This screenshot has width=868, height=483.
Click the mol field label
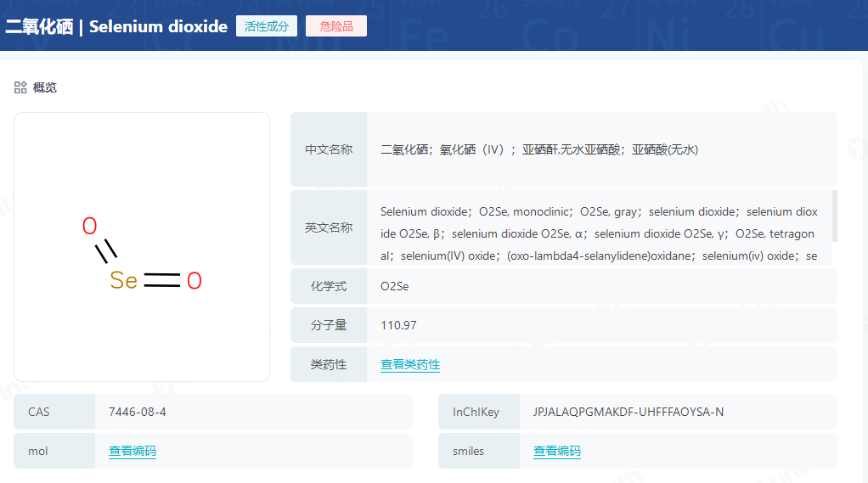54,451
